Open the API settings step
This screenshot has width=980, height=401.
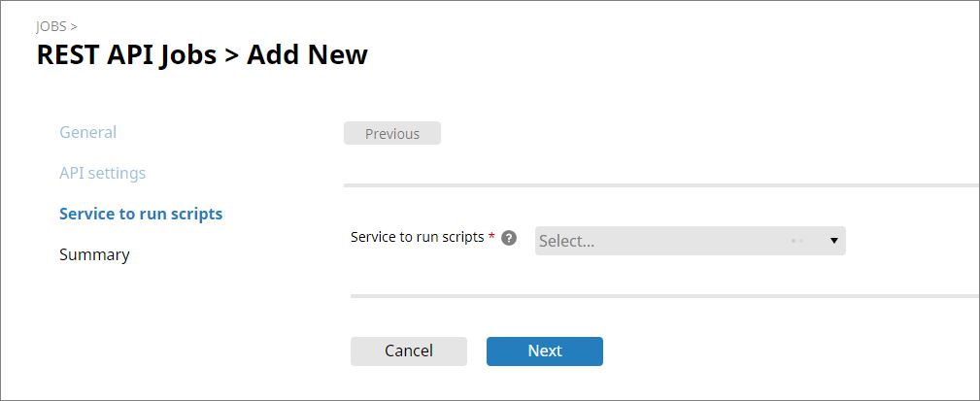[102, 173]
